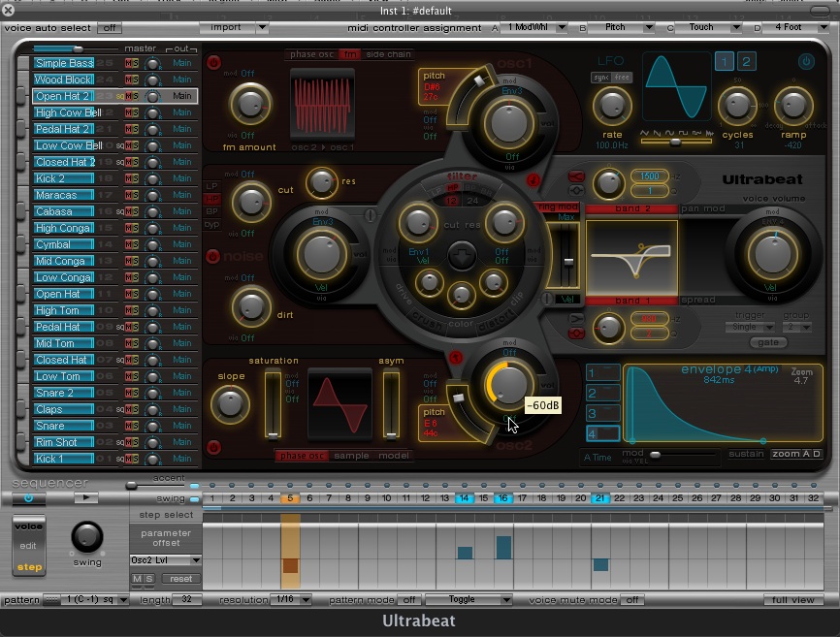Select LFO 2 button
Image resolution: width=840 pixels, height=637 pixels.
(747, 62)
